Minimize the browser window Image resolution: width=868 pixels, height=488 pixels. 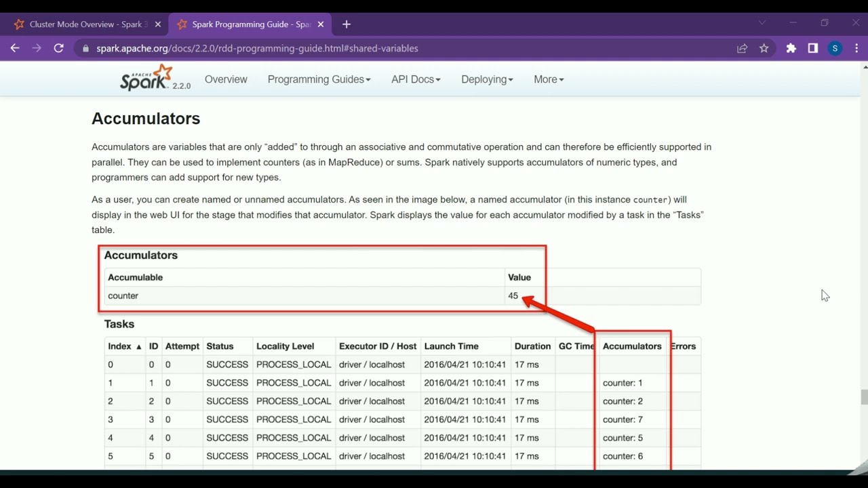coord(793,23)
